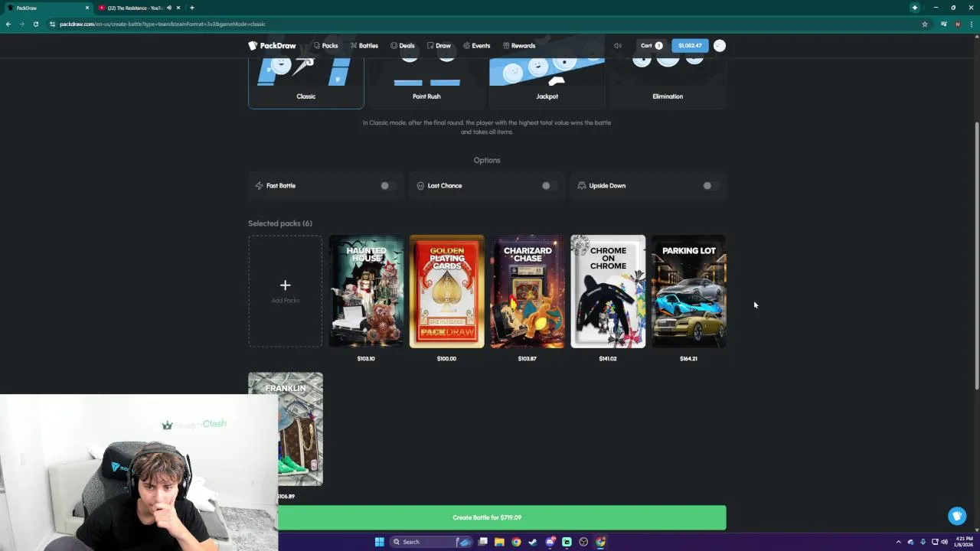
Task: Open the Battles menu item
Action: 364,45
